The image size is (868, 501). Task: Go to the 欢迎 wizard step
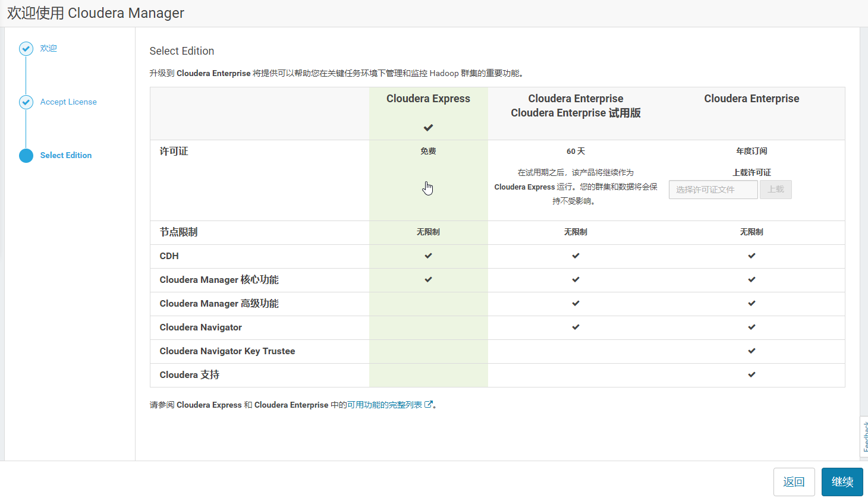point(49,48)
